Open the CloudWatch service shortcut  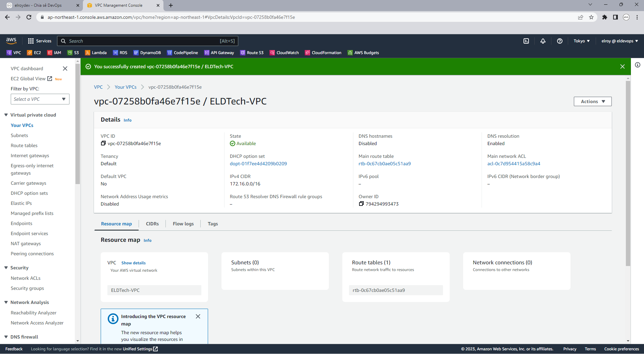pos(284,53)
